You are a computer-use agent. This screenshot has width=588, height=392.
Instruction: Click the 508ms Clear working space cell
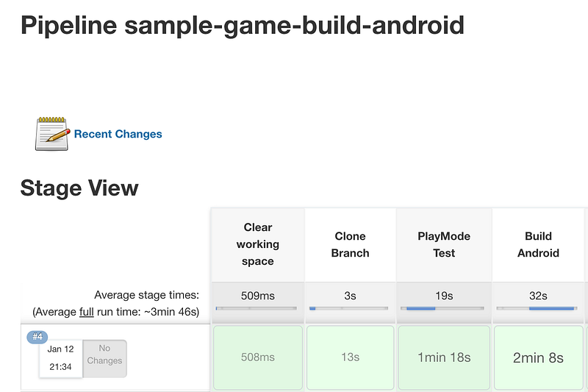tap(258, 357)
